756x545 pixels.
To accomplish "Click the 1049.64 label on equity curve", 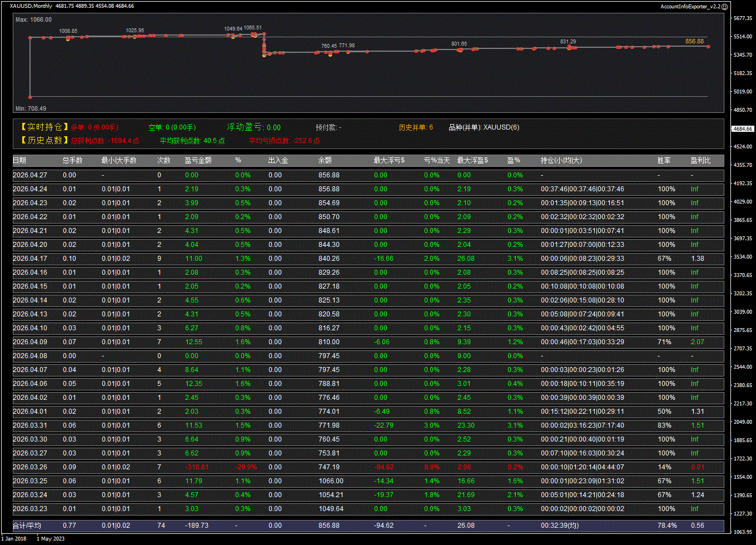I will click(233, 28).
